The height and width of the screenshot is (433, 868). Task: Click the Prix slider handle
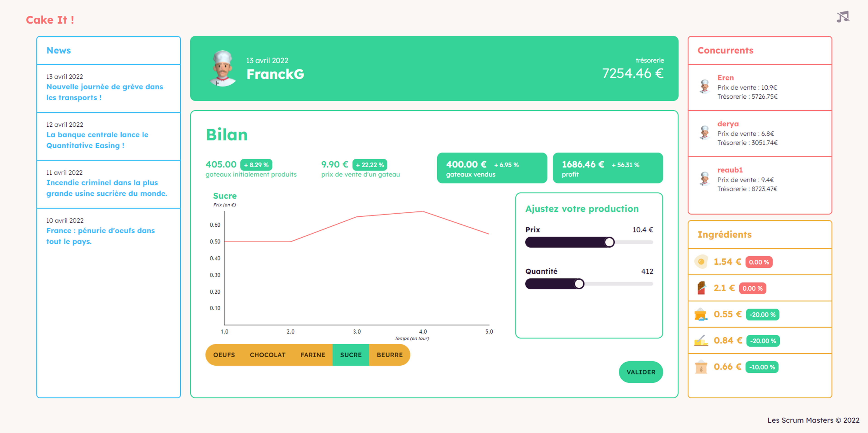pyautogui.click(x=609, y=242)
